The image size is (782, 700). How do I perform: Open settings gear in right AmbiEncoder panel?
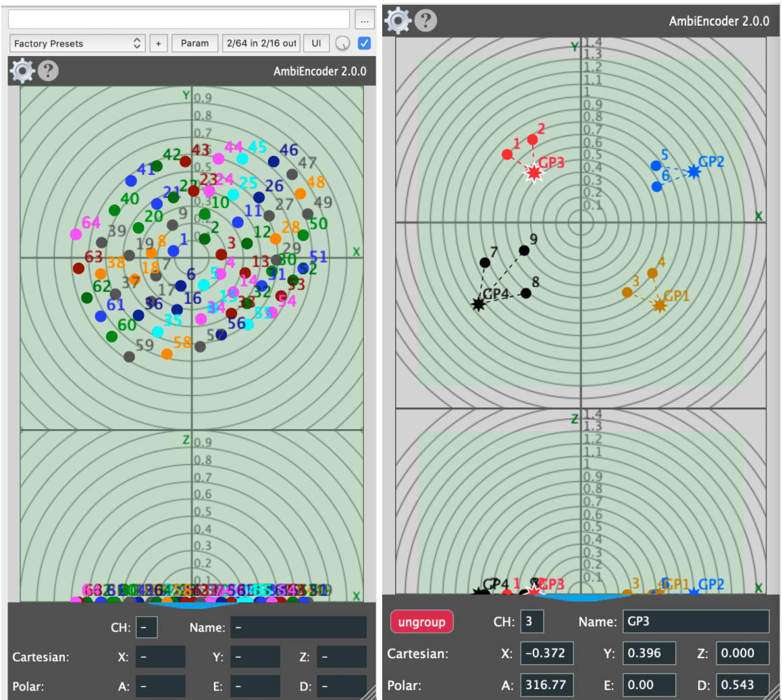[398, 21]
